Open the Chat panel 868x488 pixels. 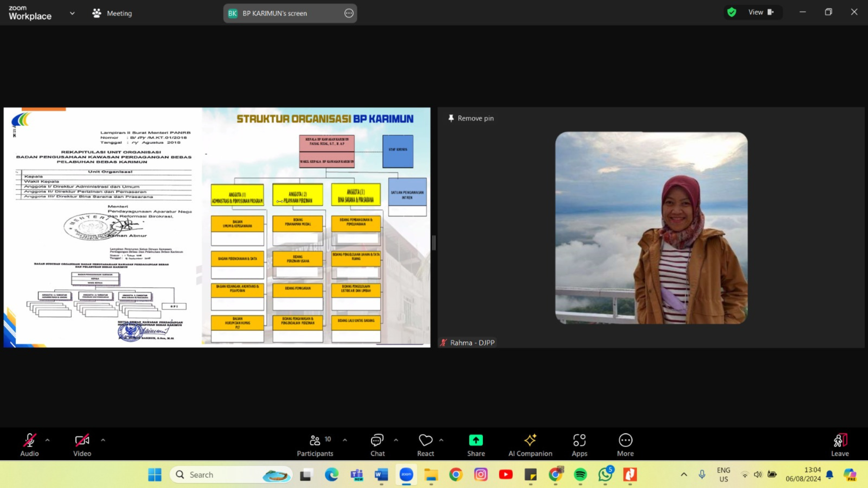pos(377,445)
